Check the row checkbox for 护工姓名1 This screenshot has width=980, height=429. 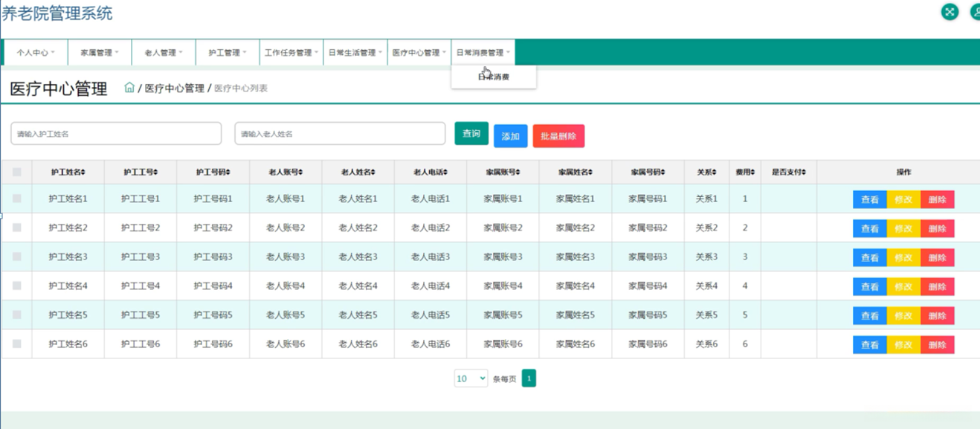(17, 199)
